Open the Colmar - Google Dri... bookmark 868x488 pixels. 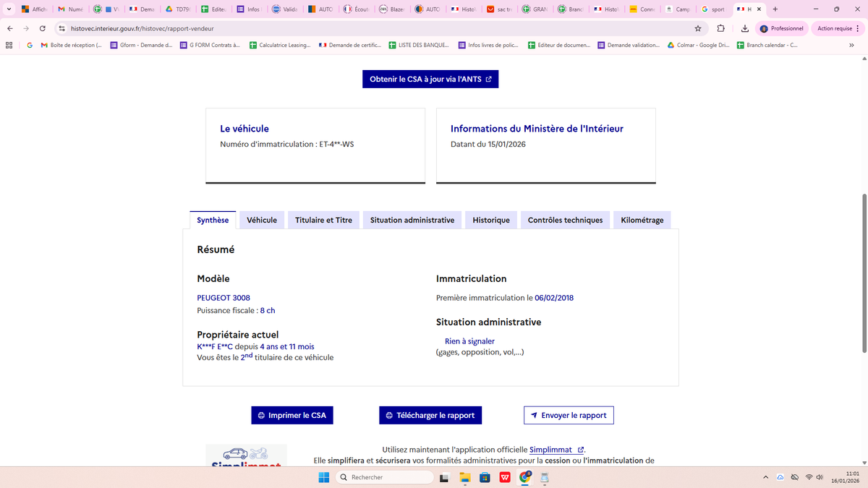click(698, 45)
